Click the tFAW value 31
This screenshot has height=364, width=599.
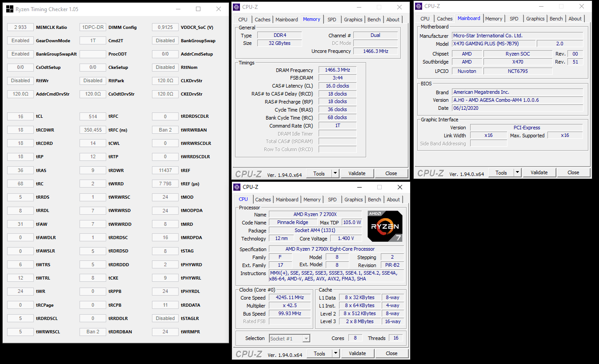point(20,224)
